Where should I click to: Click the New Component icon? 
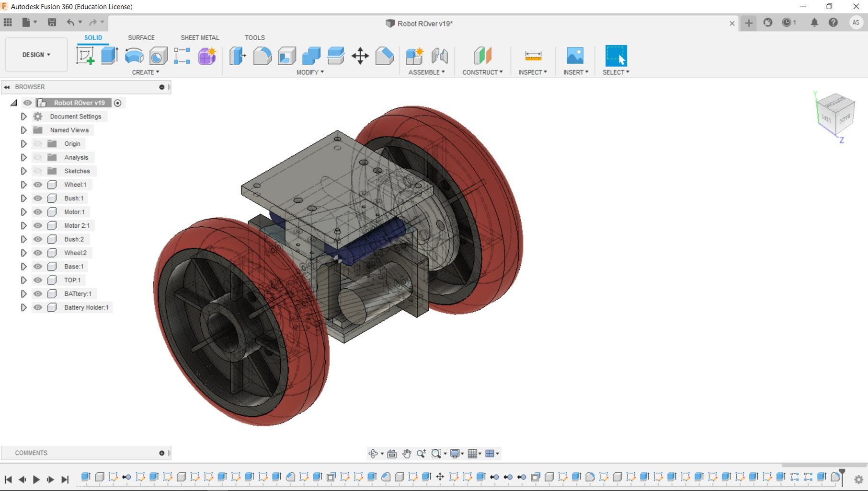click(x=414, y=56)
